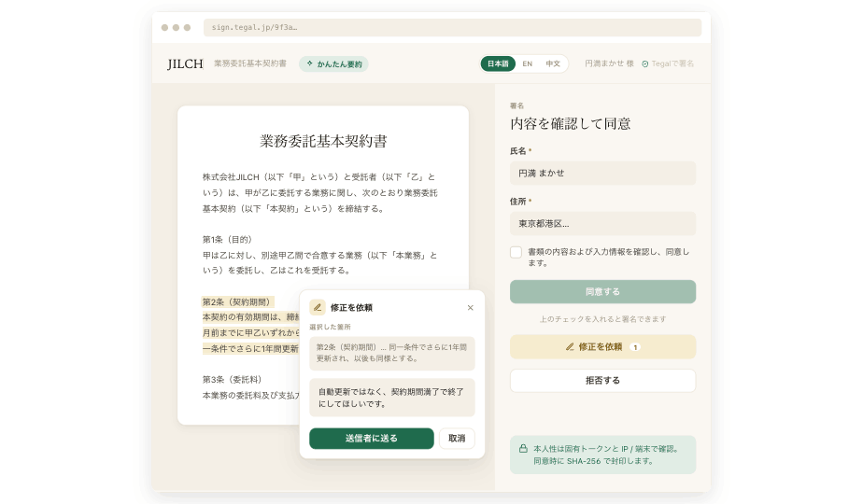Click the 上のチェックを入れると署名できます hint
863x504 pixels.
tap(602, 319)
